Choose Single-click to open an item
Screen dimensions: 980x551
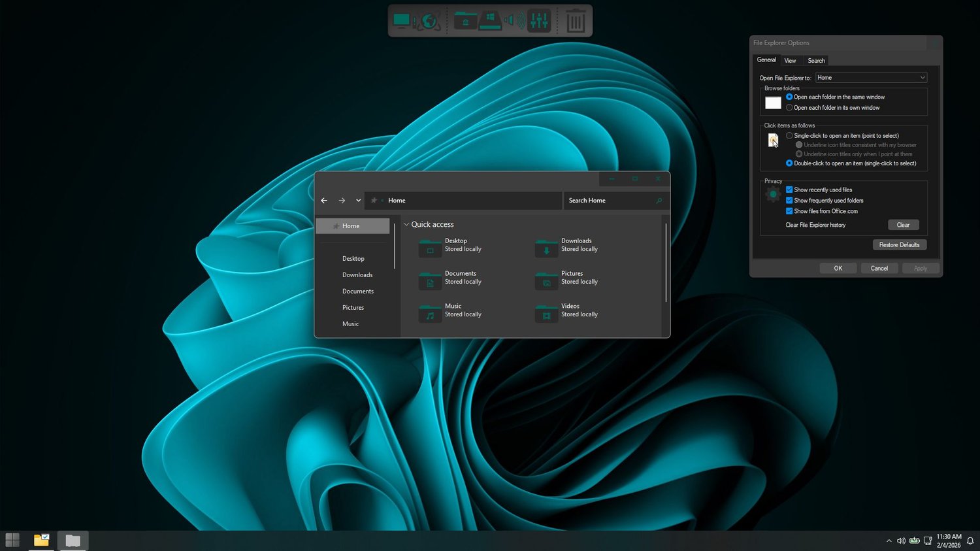(789, 136)
